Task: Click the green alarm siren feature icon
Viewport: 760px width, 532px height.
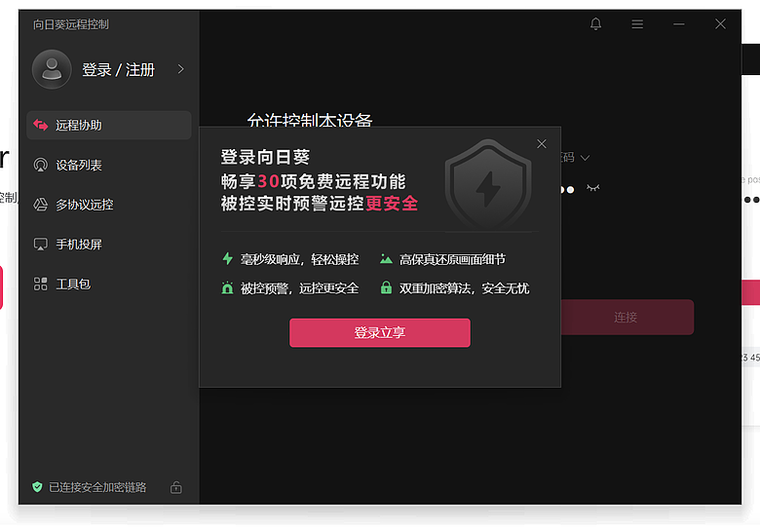Action: pos(227,287)
